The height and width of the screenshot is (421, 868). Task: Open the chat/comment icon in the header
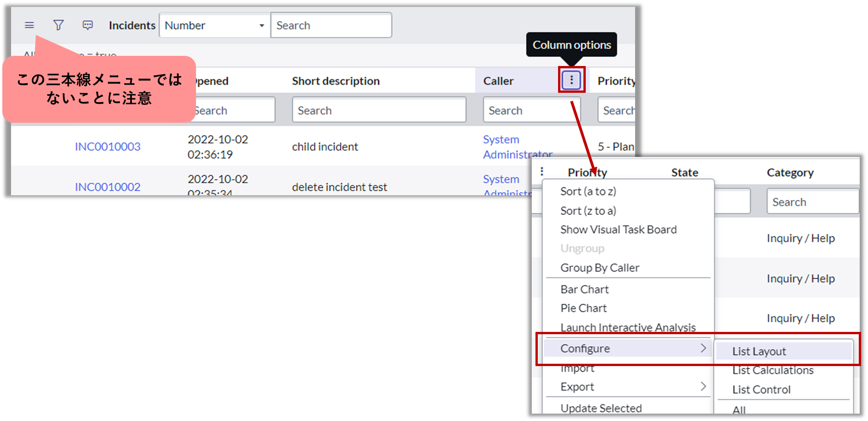point(88,25)
